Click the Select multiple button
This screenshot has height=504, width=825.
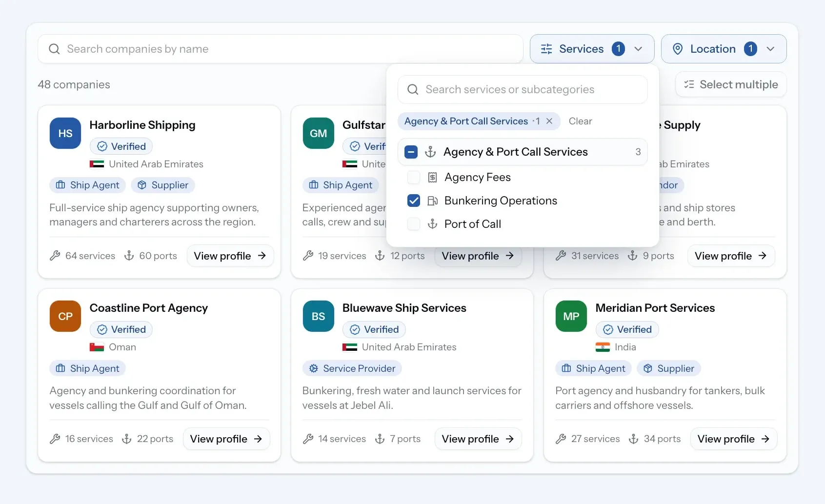coord(731,84)
